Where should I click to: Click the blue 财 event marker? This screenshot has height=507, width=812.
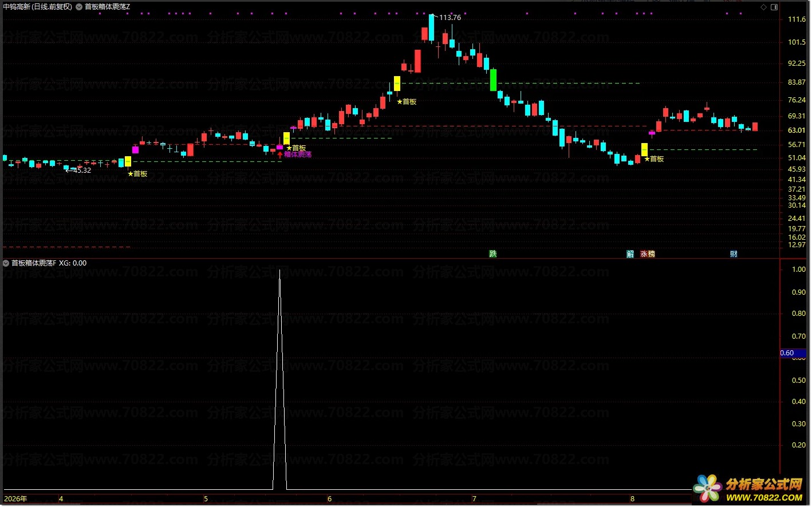coord(734,254)
